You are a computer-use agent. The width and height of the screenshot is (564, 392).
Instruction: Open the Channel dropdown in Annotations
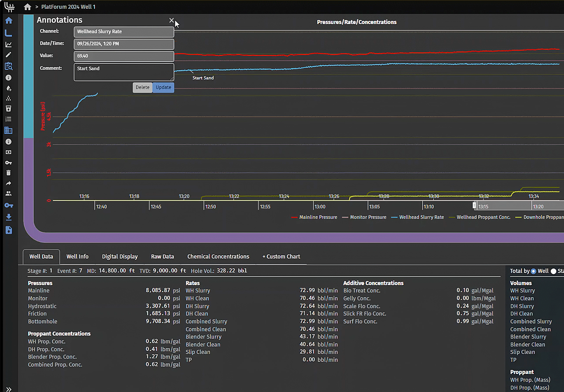pos(124,32)
